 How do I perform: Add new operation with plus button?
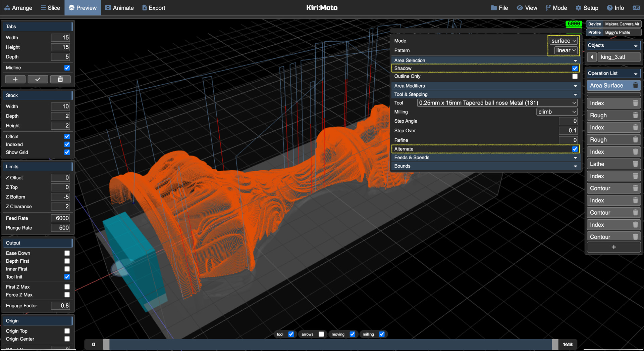[x=613, y=247]
